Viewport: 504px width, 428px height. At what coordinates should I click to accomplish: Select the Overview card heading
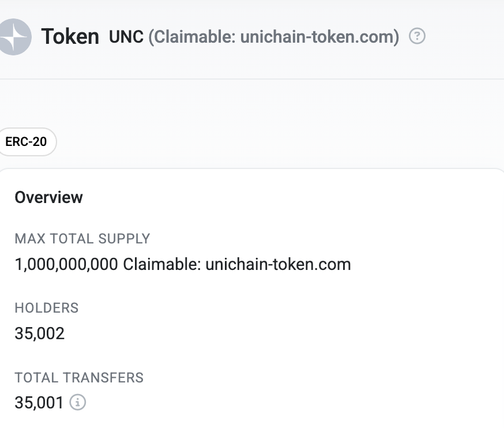pyautogui.click(x=48, y=197)
